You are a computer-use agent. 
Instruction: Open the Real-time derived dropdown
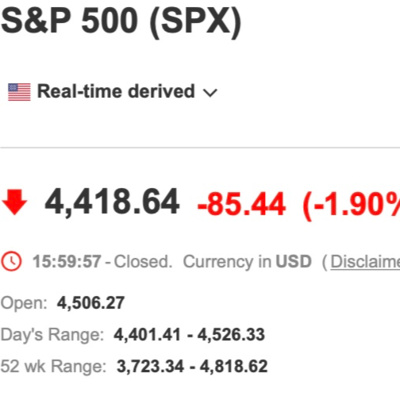pyautogui.click(x=127, y=91)
